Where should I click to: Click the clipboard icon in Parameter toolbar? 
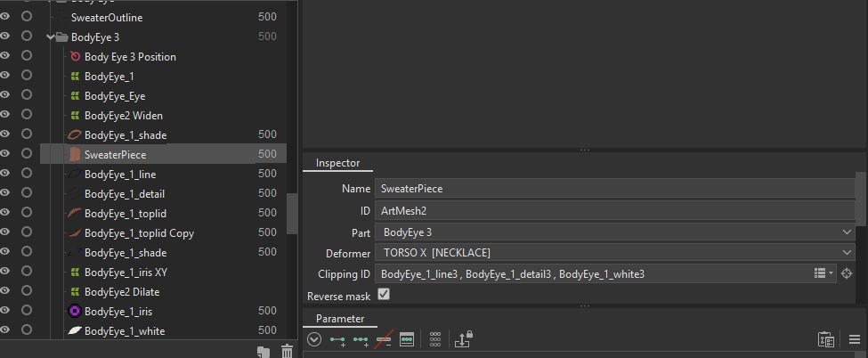click(x=826, y=339)
